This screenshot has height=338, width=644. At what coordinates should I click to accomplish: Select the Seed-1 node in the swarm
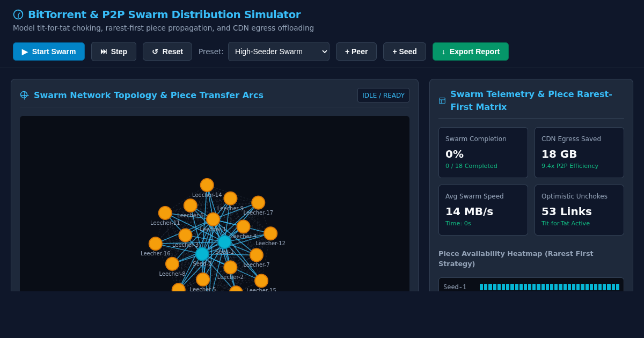coord(224,242)
